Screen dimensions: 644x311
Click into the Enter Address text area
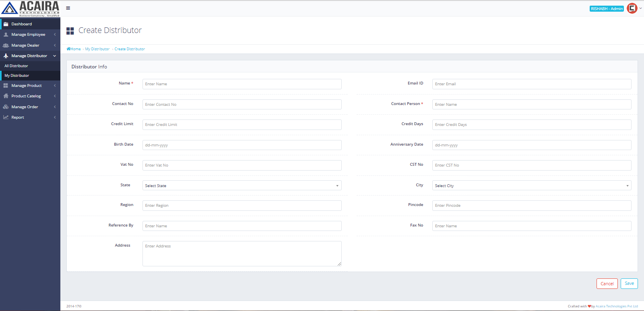[242, 253]
